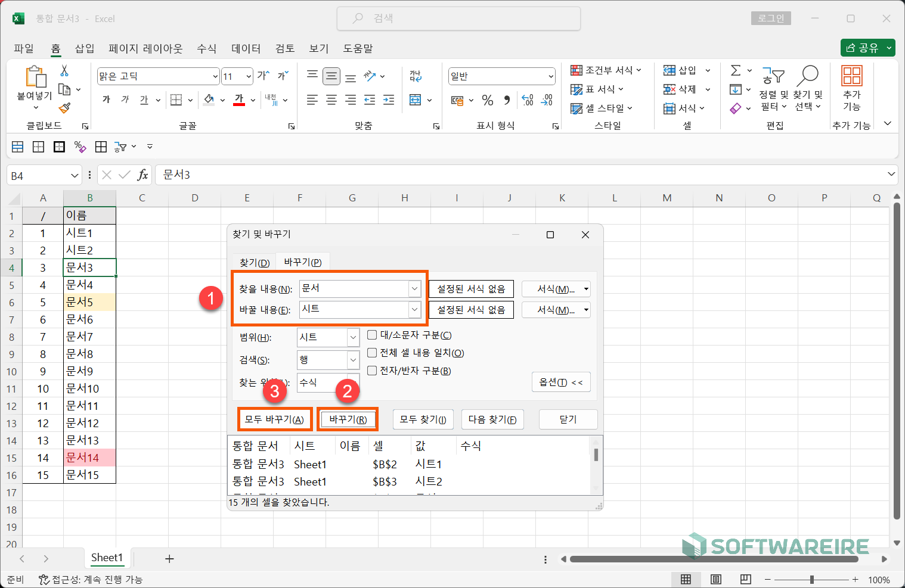Image resolution: width=905 pixels, height=588 pixels.
Task: Click 모두 바꾸기 button
Action: pyautogui.click(x=274, y=419)
